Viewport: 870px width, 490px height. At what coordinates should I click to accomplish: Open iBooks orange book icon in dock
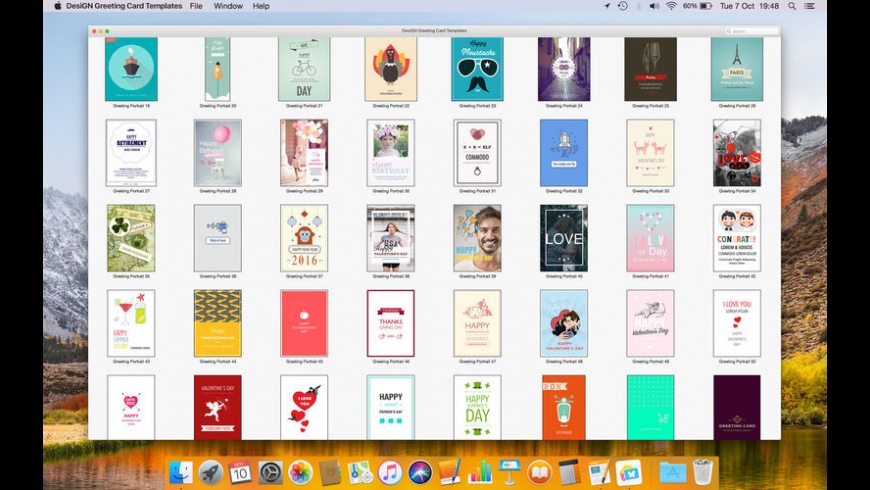pyautogui.click(x=539, y=473)
